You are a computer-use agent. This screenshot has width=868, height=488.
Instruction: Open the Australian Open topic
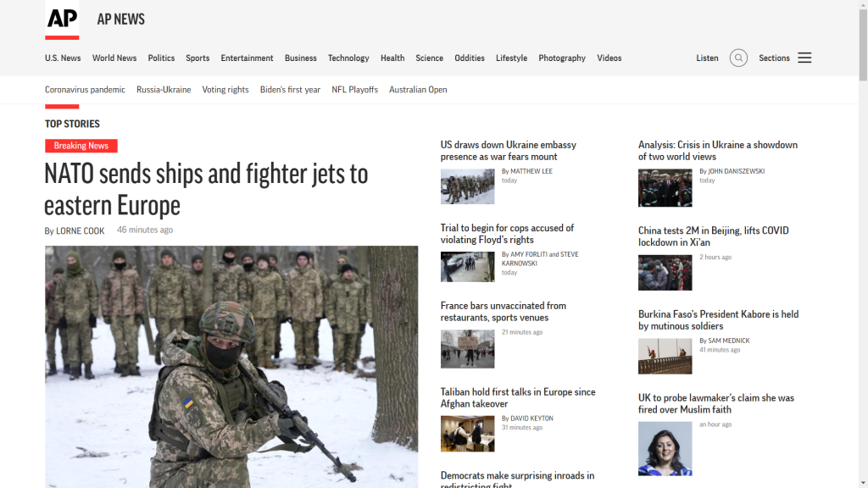click(418, 89)
